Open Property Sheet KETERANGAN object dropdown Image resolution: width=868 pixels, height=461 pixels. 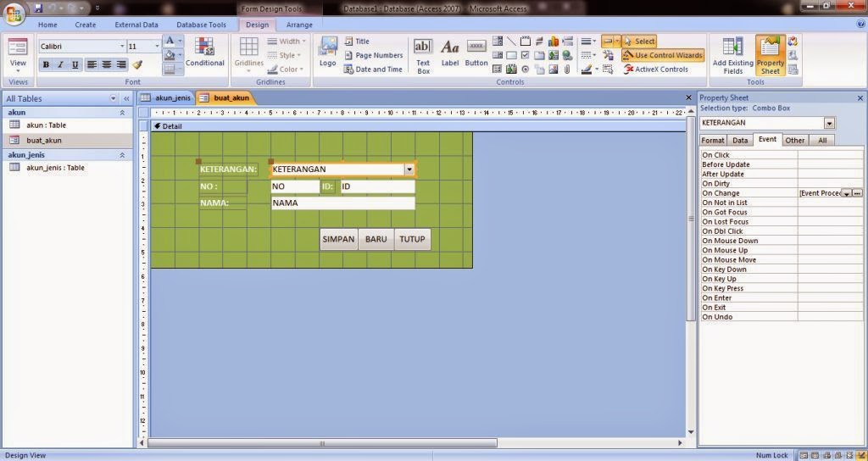click(829, 123)
